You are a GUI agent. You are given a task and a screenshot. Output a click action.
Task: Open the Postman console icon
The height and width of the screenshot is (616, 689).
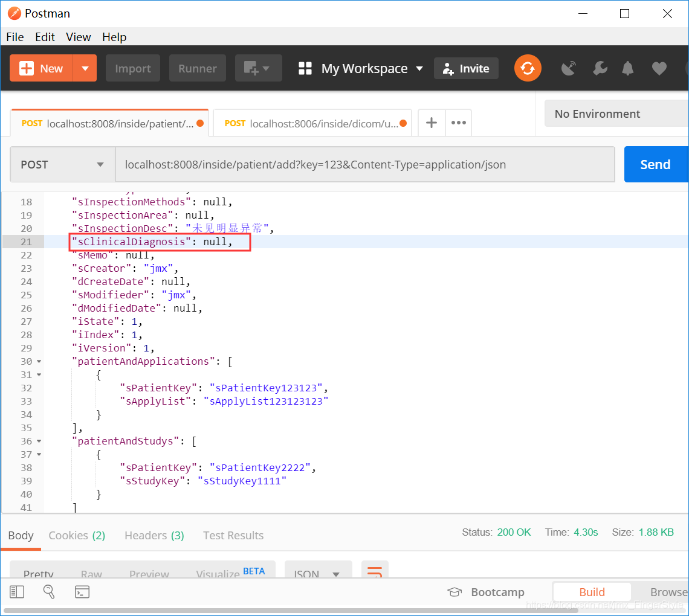82,592
